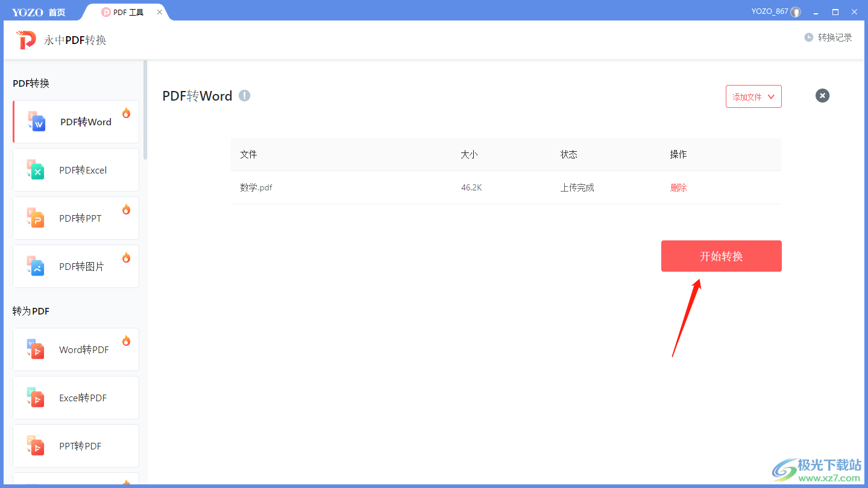
Task: Click the YOZO_867 account name
Action: click(770, 11)
